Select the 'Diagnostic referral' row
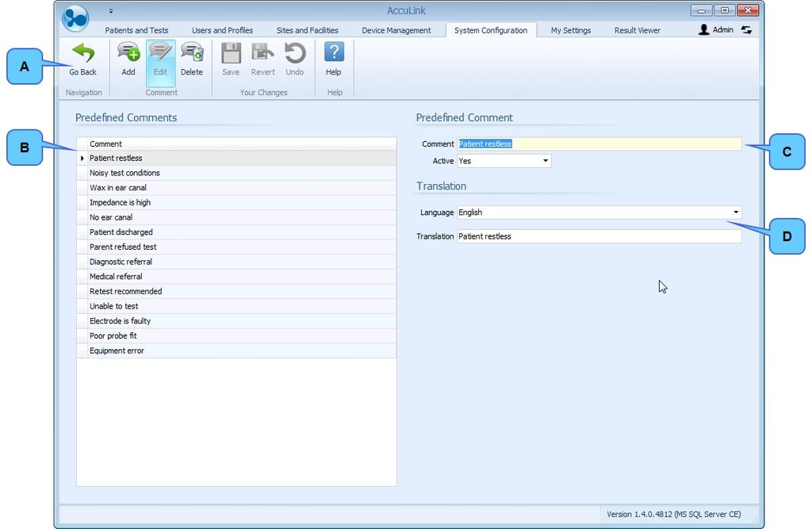This screenshot has height=529, width=812. (236, 262)
